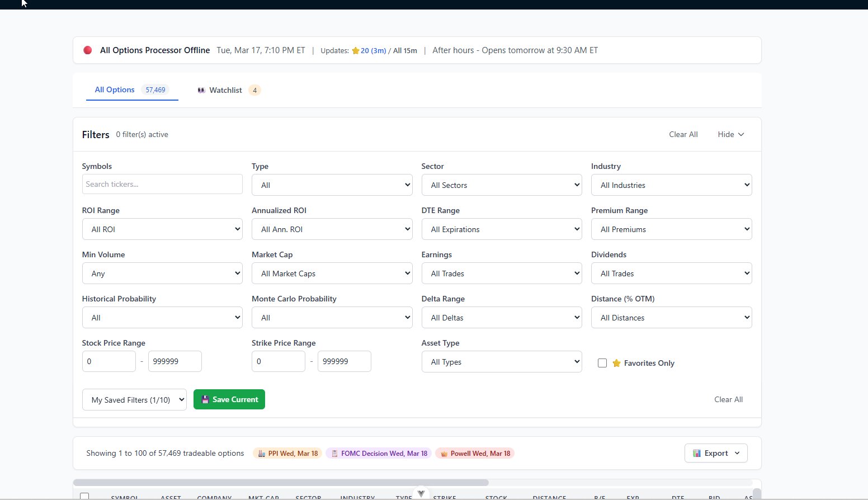Viewport: 868px width, 500px height.
Task: Click the clipboard icon on FOMC Decision badge
Action: pos(334,454)
